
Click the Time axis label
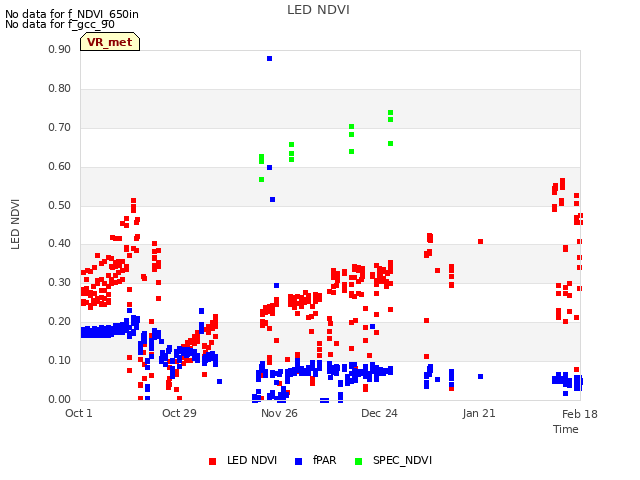point(566,429)
